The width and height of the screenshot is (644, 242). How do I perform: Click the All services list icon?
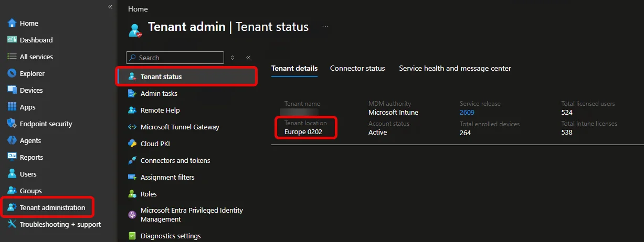pos(12,57)
